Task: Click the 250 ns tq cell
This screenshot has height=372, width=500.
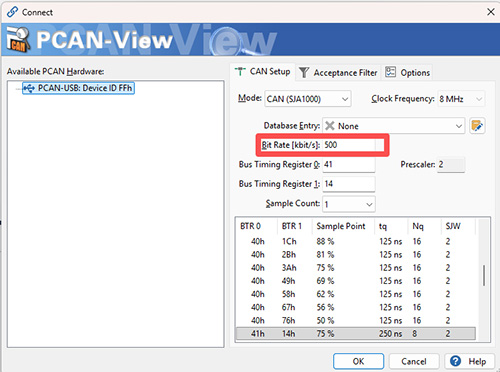Action: [x=390, y=334]
